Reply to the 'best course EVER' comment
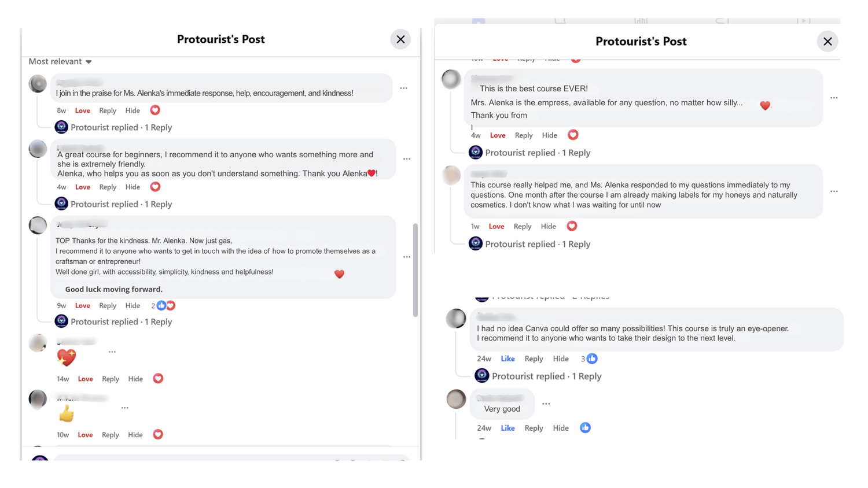The image size is (868, 488). [x=523, y=135]
